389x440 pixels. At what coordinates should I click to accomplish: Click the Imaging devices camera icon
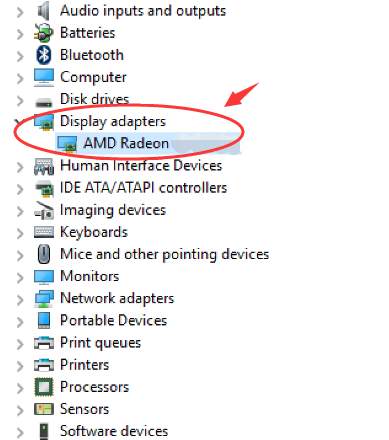(x=44, y=210)
